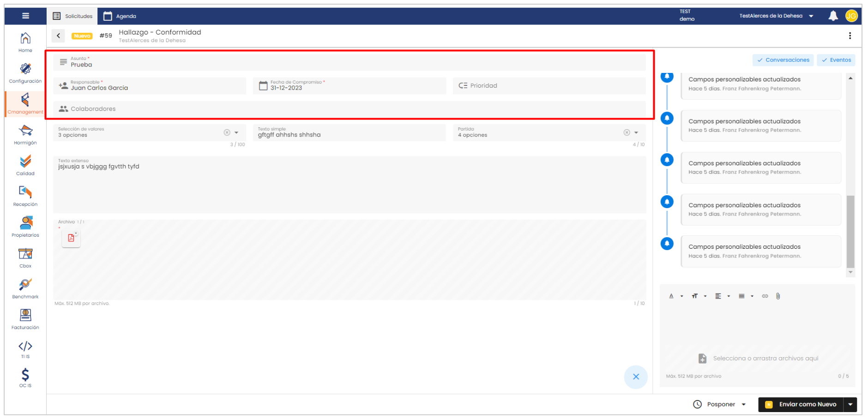
Task: Switch to the Solicitudes tab
Action: coord(72,16)
